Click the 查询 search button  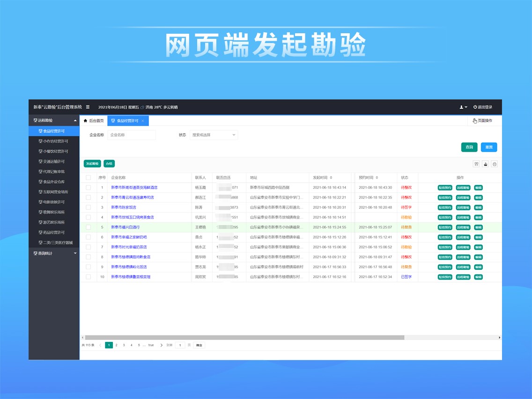[469, 147]
